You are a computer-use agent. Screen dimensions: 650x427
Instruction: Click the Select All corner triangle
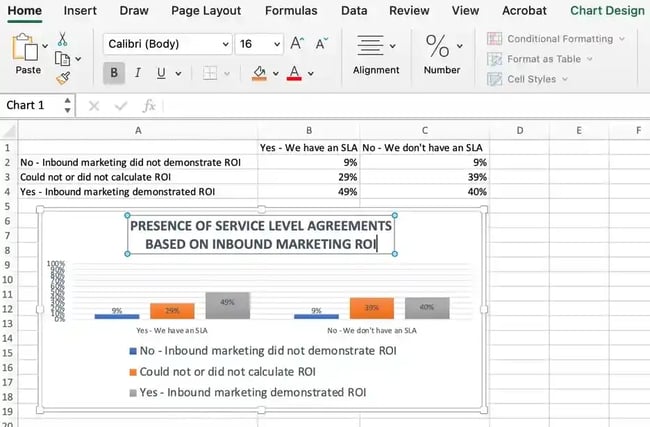[10, 131]
